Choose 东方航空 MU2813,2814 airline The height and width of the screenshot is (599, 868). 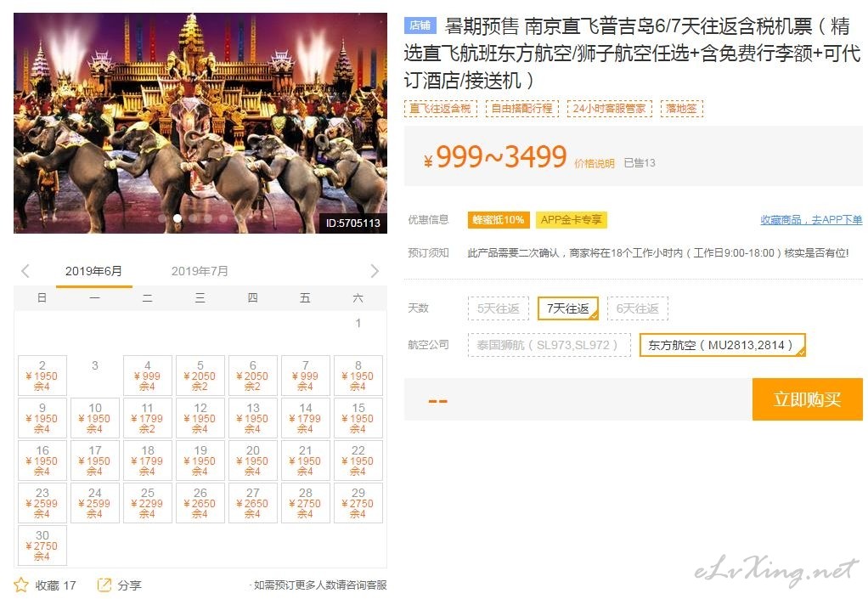[722, 345]
